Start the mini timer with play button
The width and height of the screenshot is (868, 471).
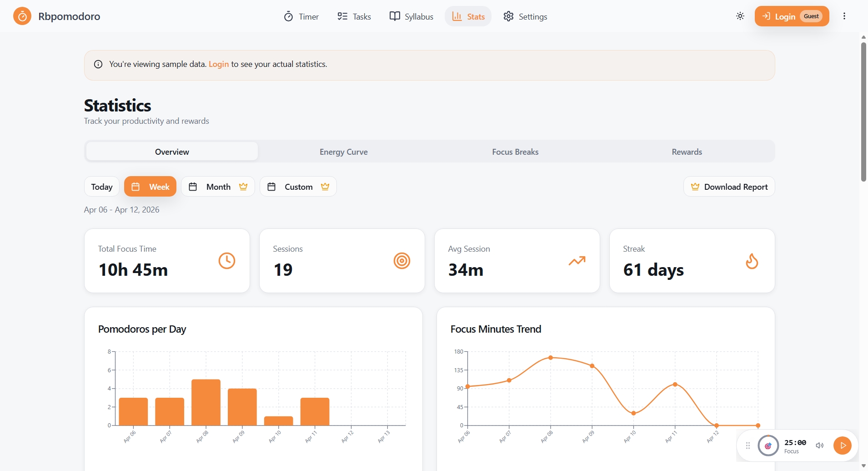pyautogui.click(x=842, y=446)
